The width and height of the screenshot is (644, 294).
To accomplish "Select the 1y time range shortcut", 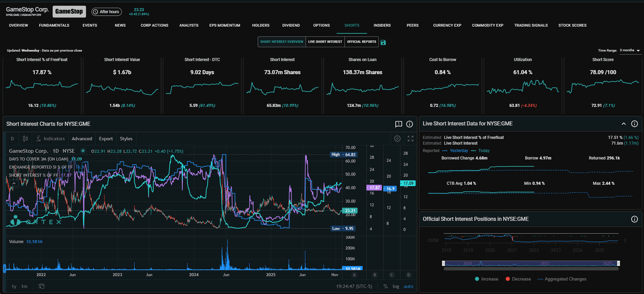I will pos(14,286).
